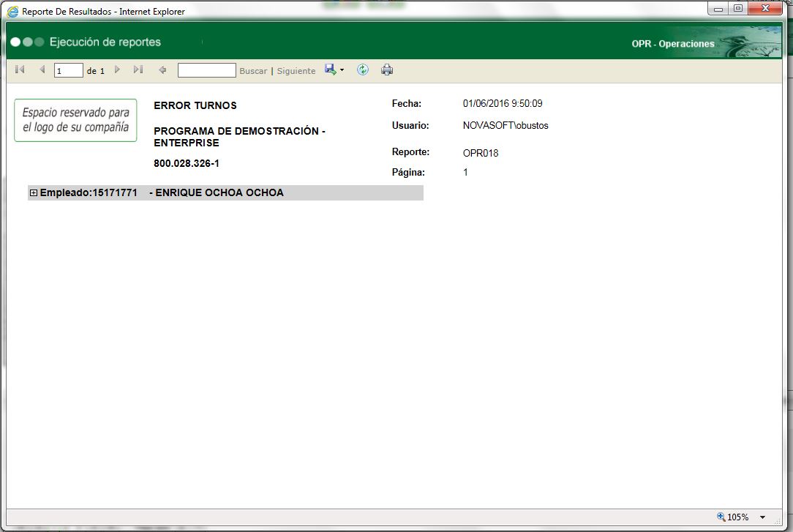Refresh the report with the green arrows
The height and width of the screenshot is (532, 793).
point(363,70)
